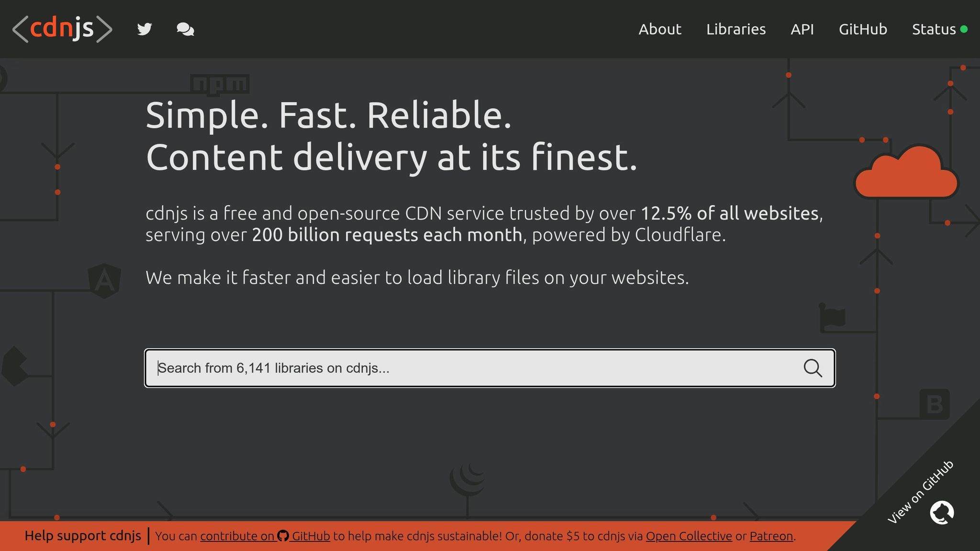Click the "View on GitHub" corner ribbon
Viewport: 980px width, 551px height.
[x=920, y=493]
